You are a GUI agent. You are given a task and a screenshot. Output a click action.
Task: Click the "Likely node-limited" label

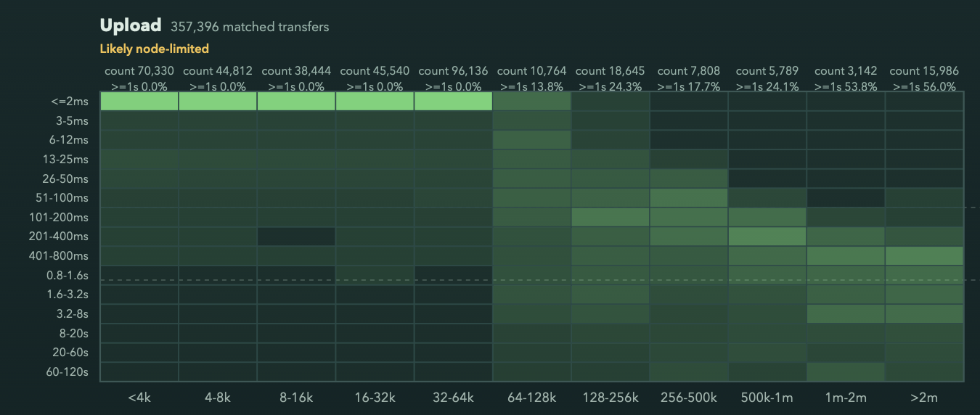tap(154, 49)
